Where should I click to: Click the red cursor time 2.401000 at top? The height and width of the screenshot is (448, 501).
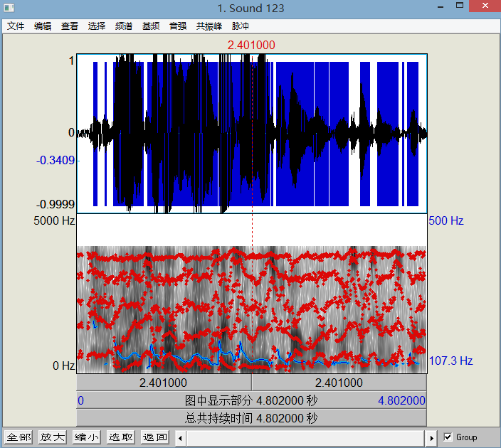pos(251,45)
